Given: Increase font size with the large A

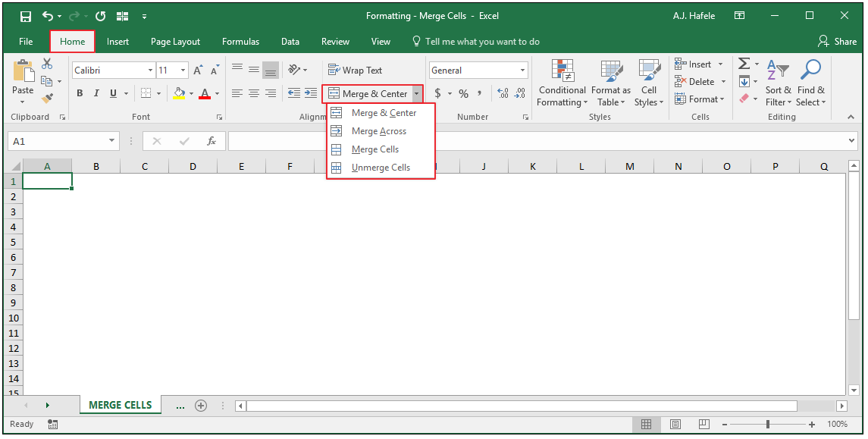Looking at the screenshot, I should [198, 71].
